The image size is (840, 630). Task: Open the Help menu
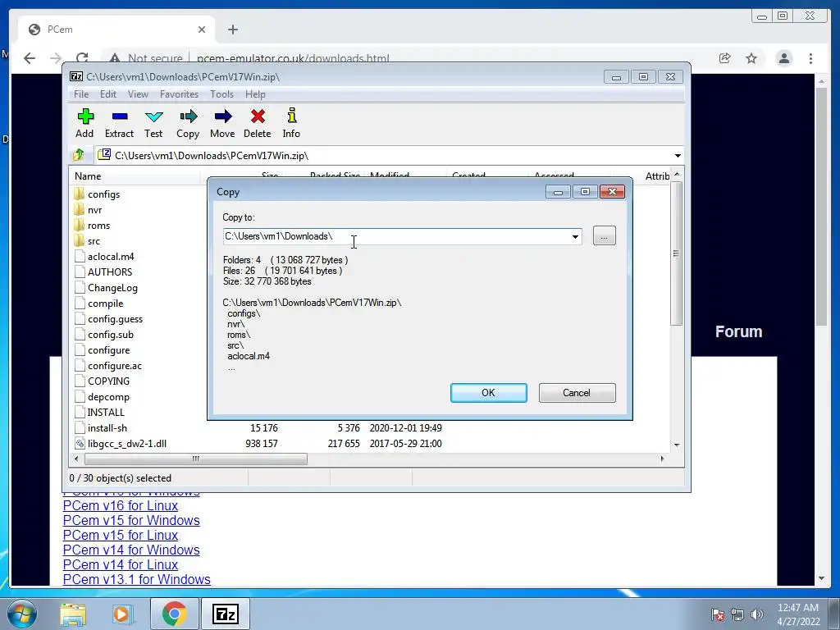pyautogui.click(x=255, y=94)
